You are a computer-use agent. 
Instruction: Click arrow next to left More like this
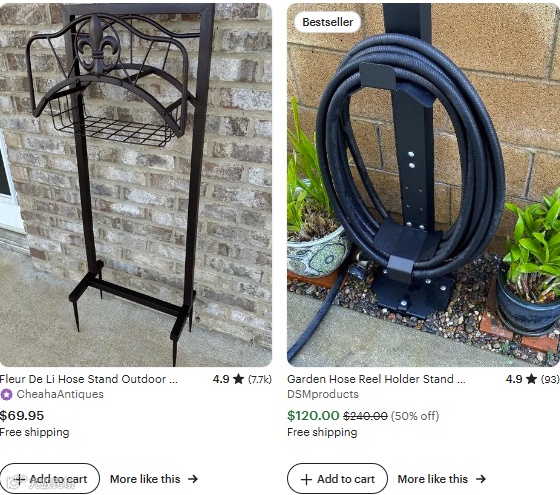(193, 479)
